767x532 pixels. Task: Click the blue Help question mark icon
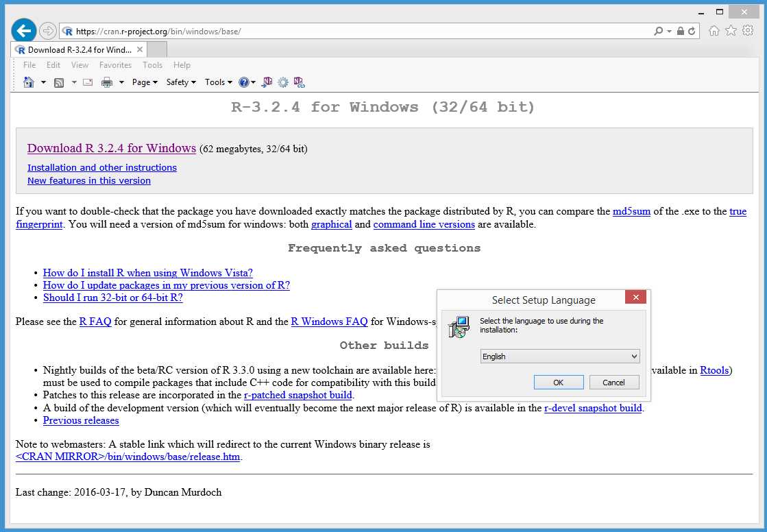click(x=243, y=82)
